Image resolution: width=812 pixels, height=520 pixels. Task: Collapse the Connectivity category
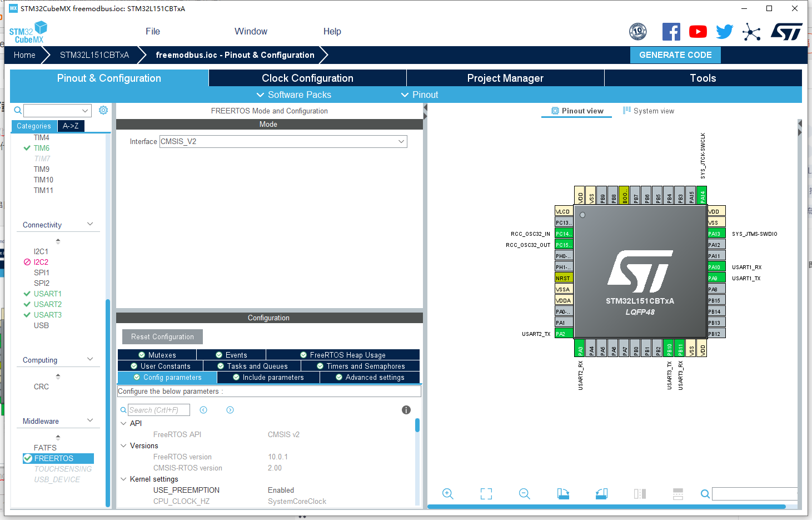pos(91,224)
